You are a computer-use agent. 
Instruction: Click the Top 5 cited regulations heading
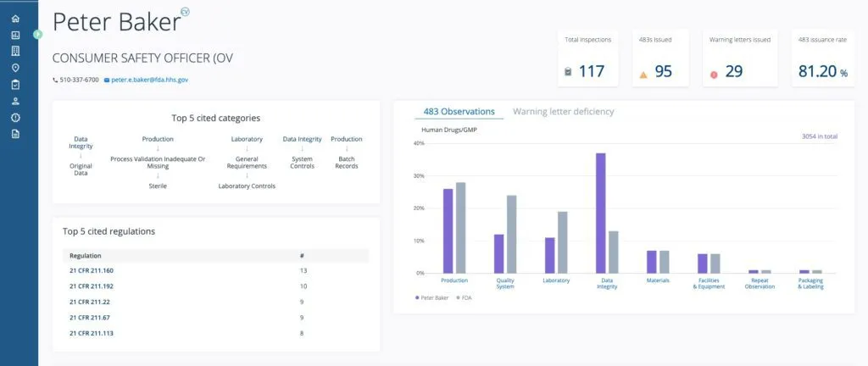[x=108, y=231]
